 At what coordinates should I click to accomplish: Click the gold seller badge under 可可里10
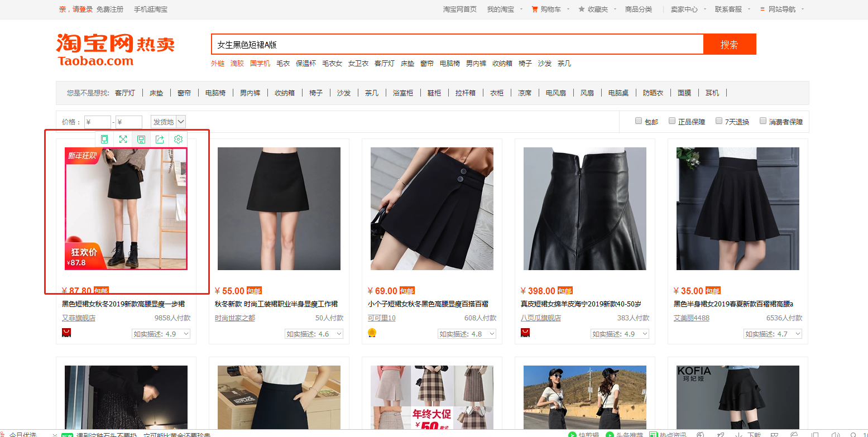pos(372,333)
